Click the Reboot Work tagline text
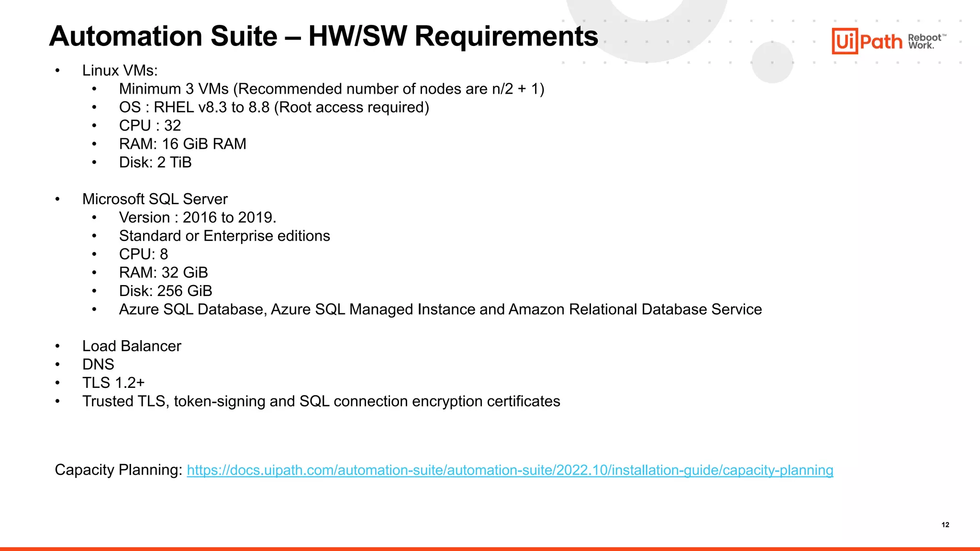This screenshot has height=551, width=980. (x=925, y=42)
